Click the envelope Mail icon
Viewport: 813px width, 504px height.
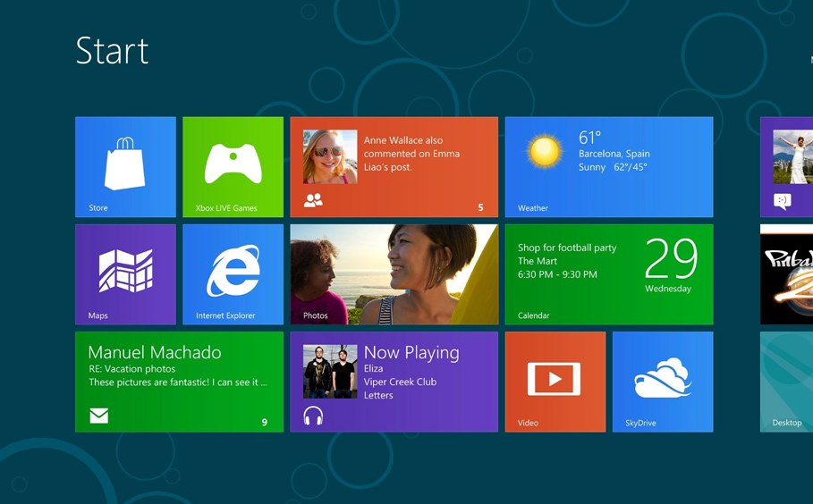pos(99,416)
